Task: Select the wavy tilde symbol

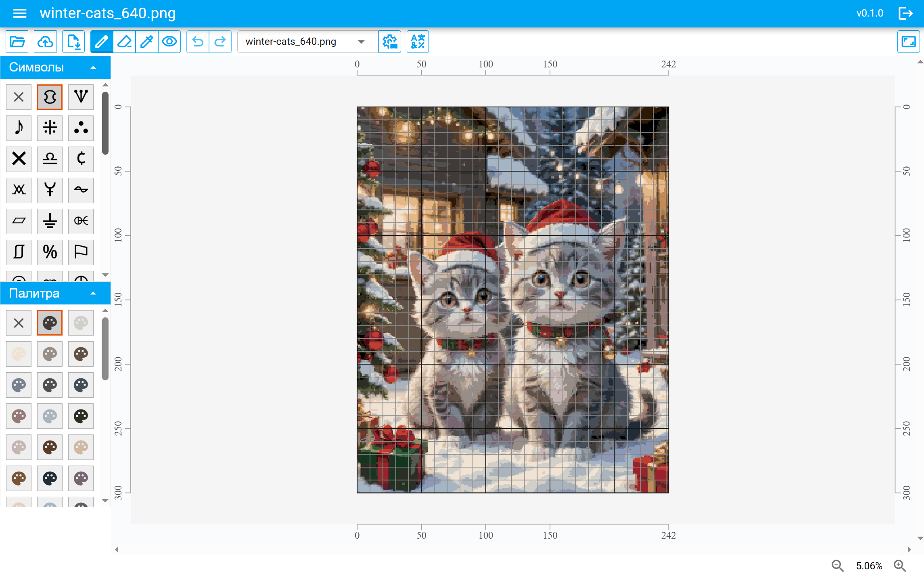Action: [x=81, y=190]
